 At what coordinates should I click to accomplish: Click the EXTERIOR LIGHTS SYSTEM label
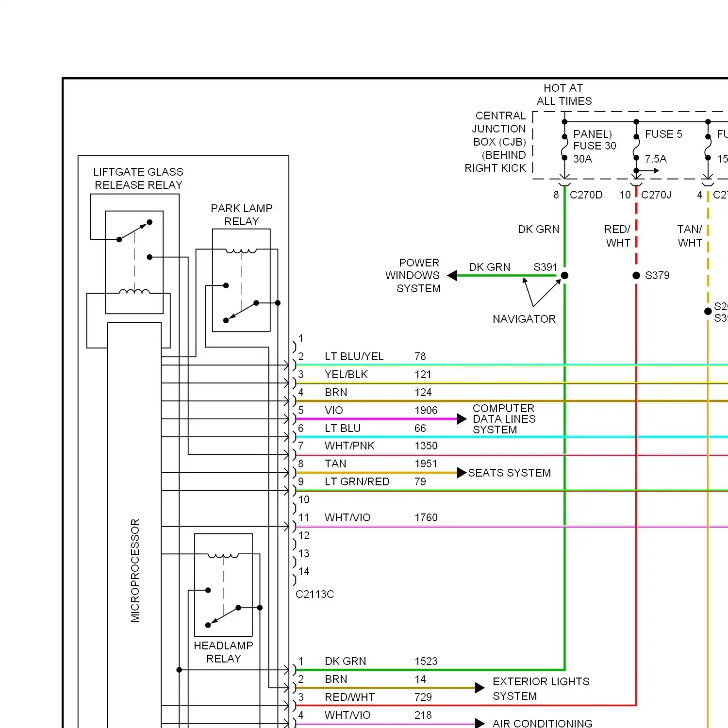point(541,689)
